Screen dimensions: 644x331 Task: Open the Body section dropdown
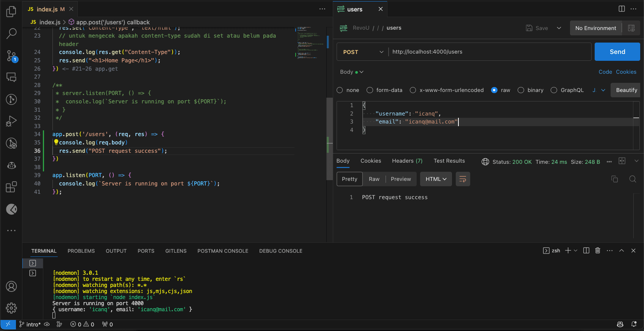(352, 72)
